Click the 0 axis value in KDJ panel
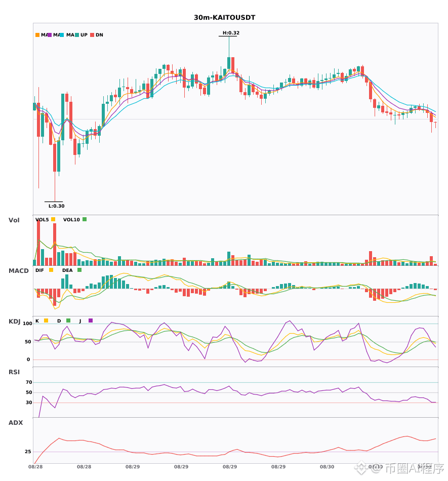This screenshot has height=481, width=448. coord(28,359)
